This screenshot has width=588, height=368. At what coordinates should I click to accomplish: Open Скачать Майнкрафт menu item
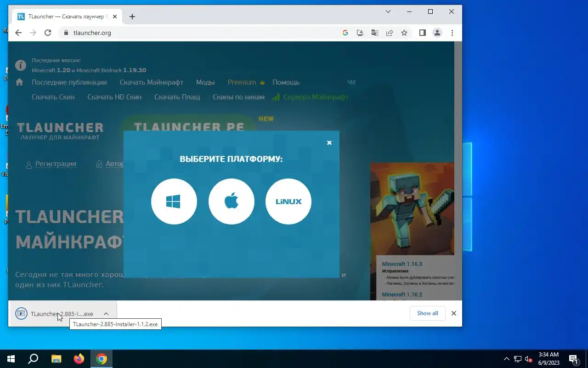coord(152,82)
